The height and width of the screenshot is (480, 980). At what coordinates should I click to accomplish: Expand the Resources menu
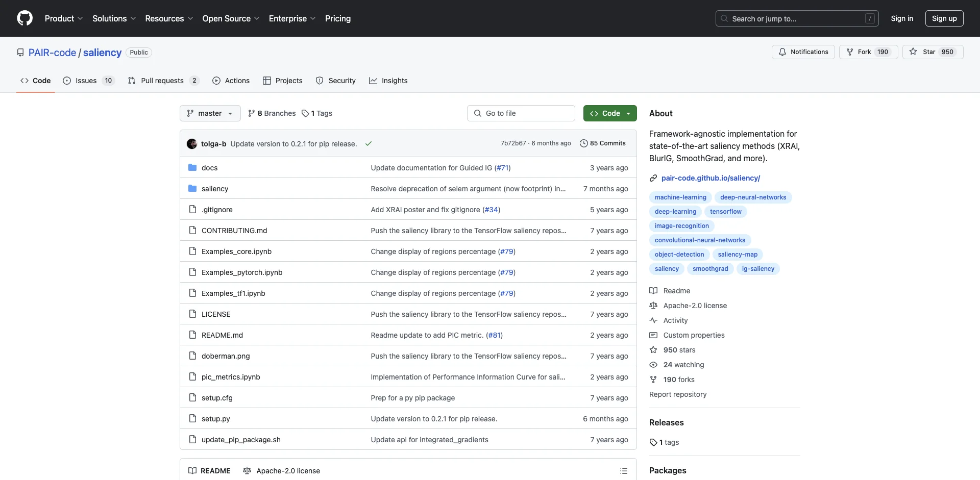(x=169, y=18)
